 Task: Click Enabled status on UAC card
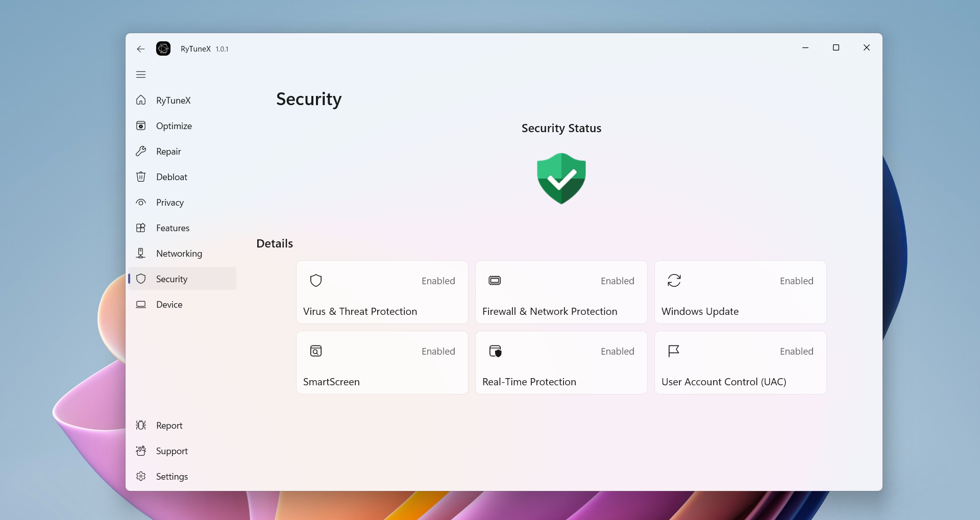pyautogui.click(x=796, y=351)
